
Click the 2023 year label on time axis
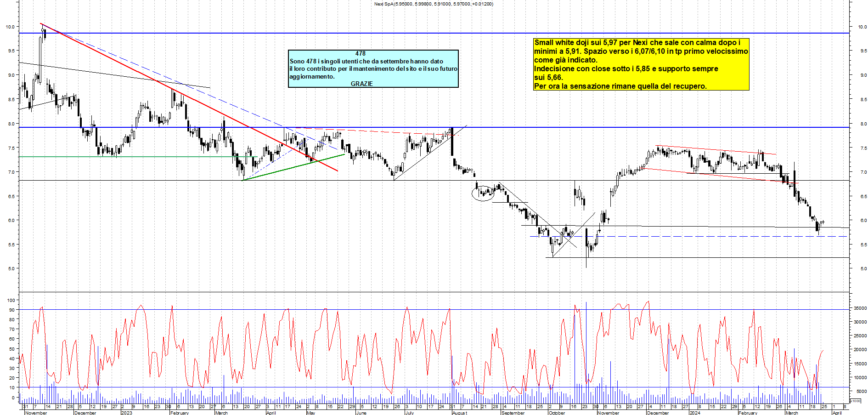pyautogui.click(x=126, y=413)
